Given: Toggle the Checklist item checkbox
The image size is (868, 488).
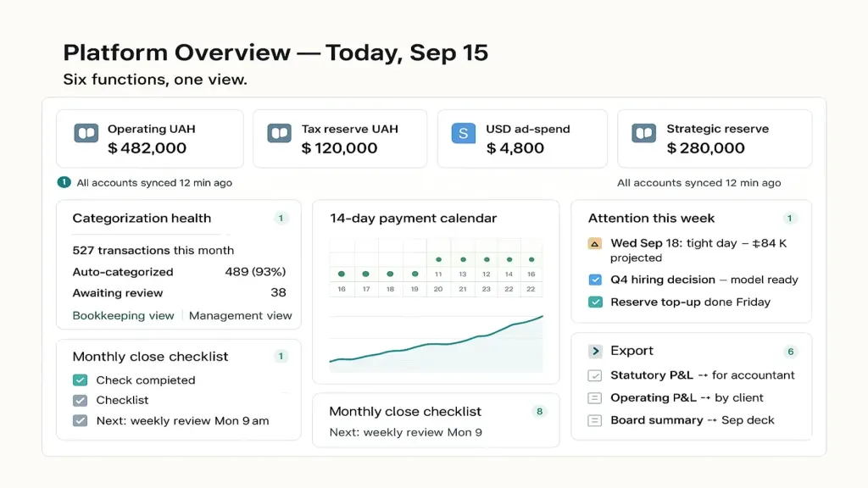Looking at the screenshot, I should [81, 400].
